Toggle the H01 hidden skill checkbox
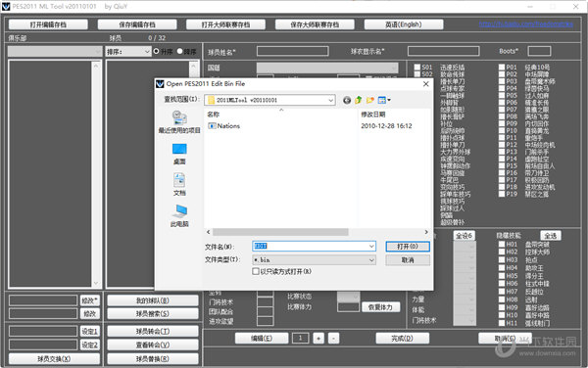This screenshot has height=368, width=588. coord(502,244)
